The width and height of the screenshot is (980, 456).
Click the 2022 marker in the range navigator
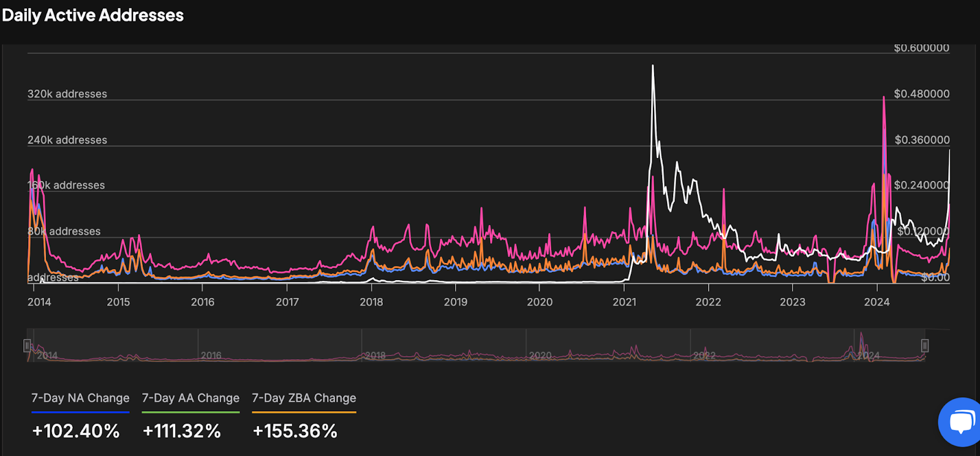pyautogui.click(x=704, y=355)
